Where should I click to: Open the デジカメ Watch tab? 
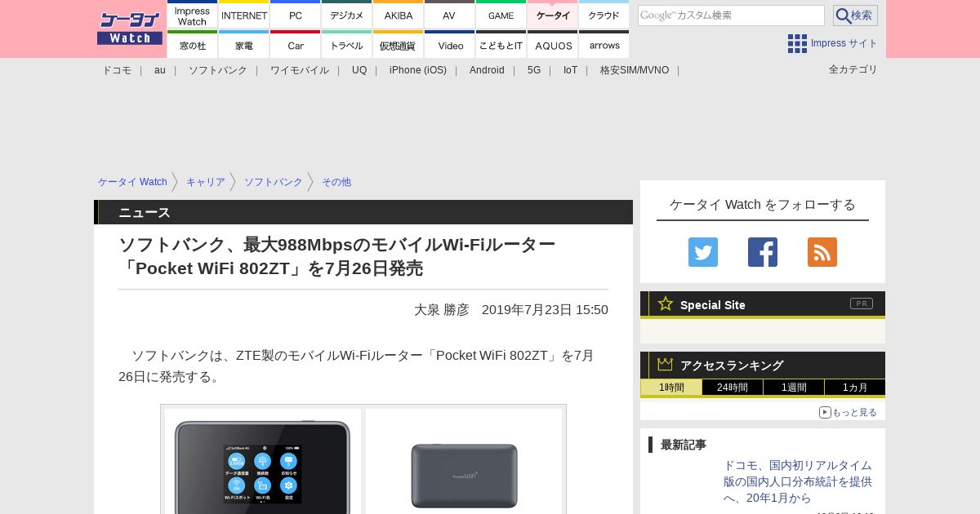coord(347,15)
